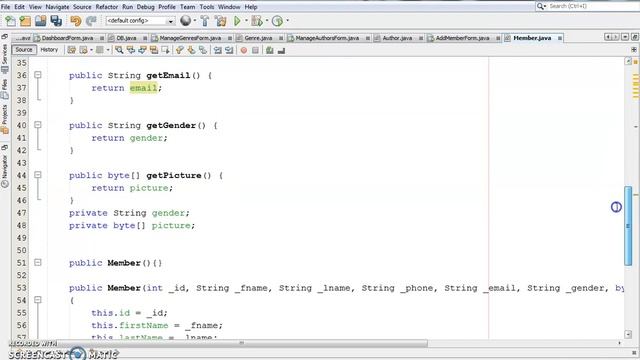Click the Shift Line Right icon

tap(229, 50)
